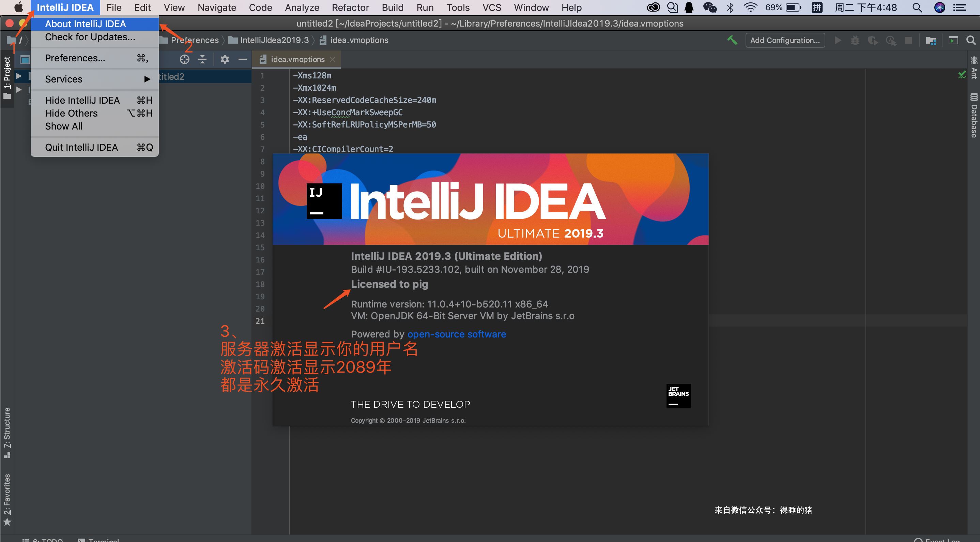Click Search Everywhere magnifier in IDE toolbar

click(x=971, y=40)
